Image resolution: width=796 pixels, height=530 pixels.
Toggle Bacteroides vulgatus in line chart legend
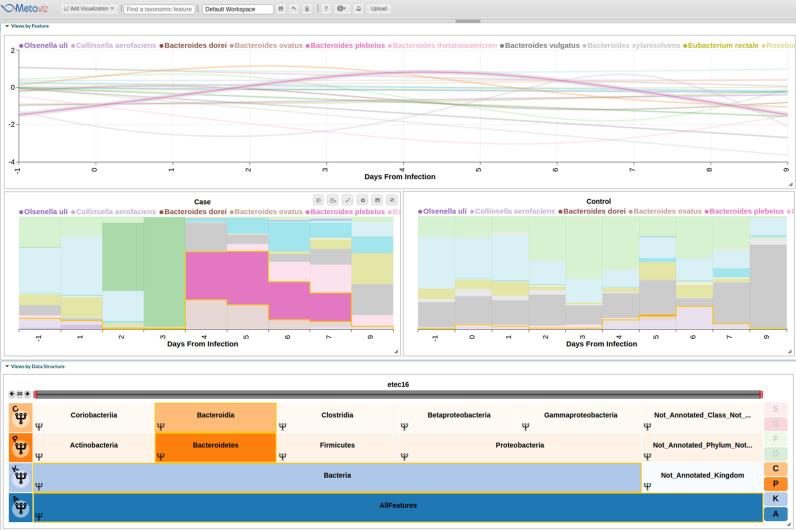540,45
